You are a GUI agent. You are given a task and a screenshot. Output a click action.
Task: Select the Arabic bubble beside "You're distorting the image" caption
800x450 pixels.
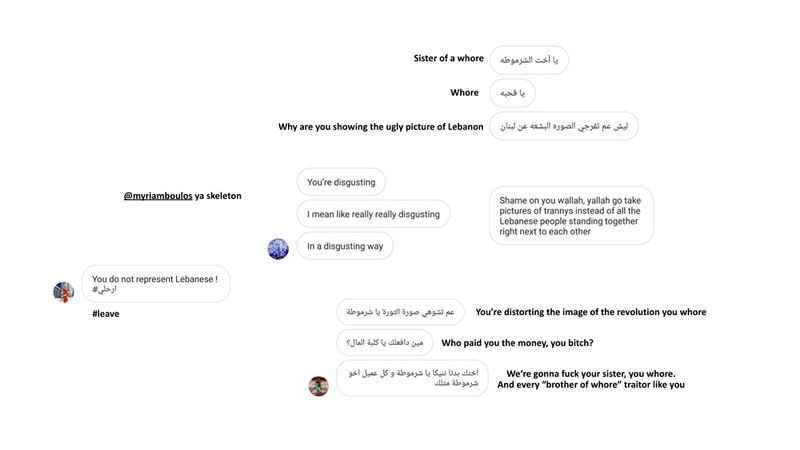click(401, 312)
